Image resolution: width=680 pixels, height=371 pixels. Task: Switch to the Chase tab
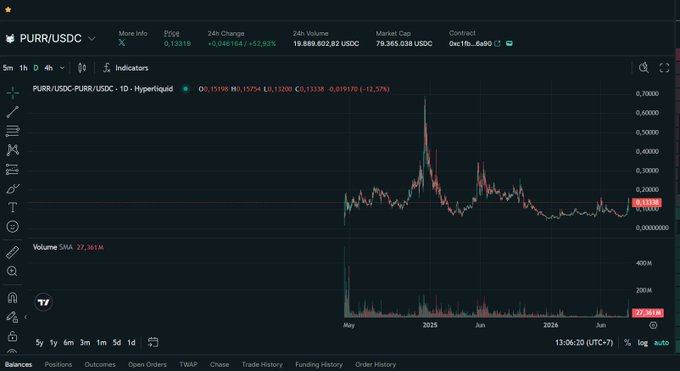point(219,364)
